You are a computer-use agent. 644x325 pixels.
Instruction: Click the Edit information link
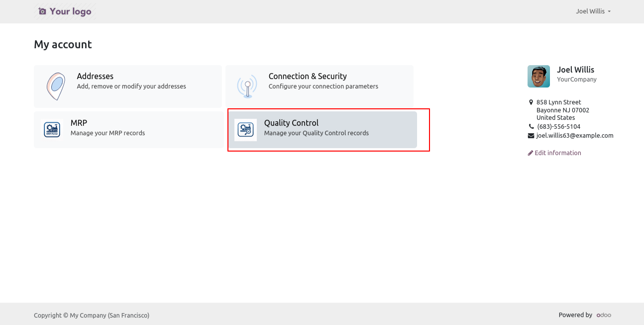pos(557,153)
